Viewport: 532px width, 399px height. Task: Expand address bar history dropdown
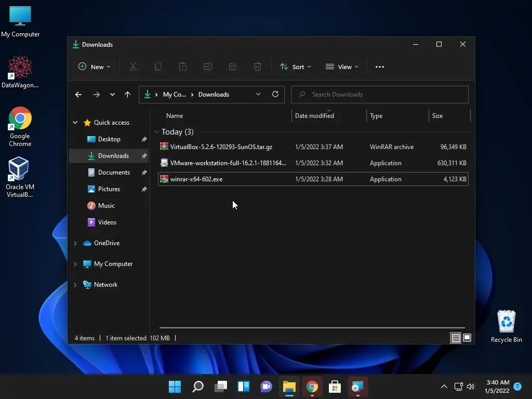coord(258,95)
